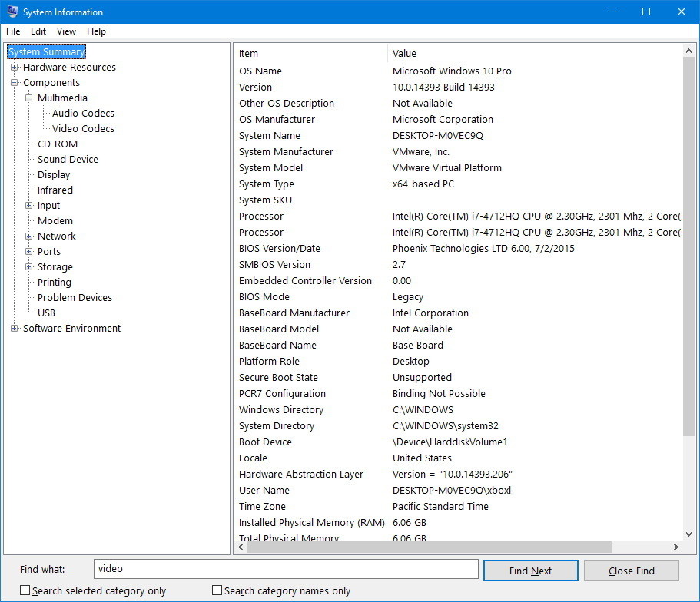The image size is (700, 602).
Task: Select Audio Codecs category
Action: (x=83, y=114)
